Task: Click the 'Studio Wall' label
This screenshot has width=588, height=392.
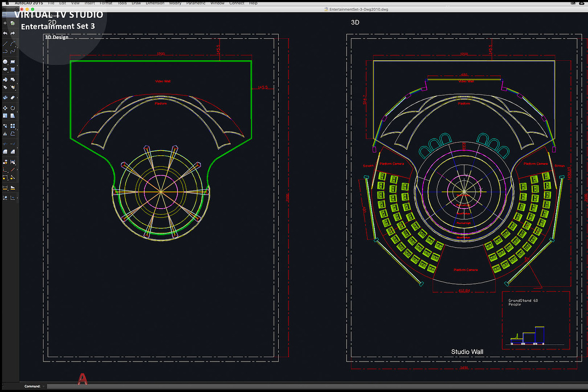Action: click(467, 352)
